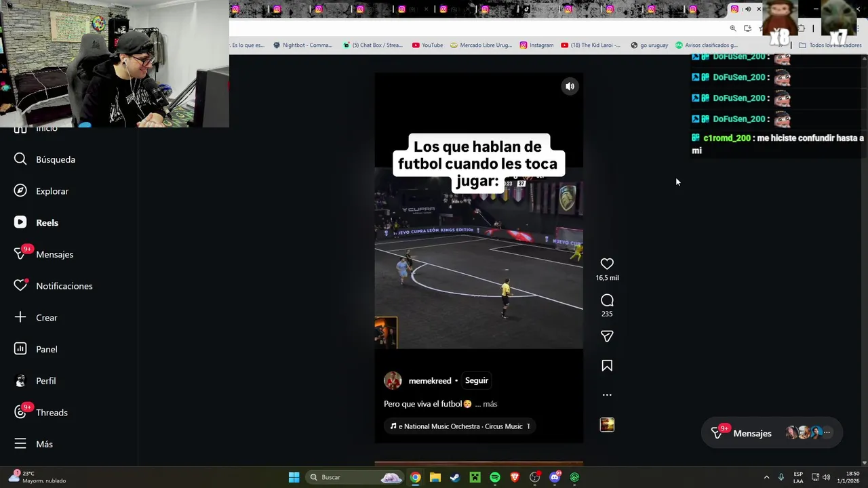The image size is (868, 488).
Task: Open the volume tray control
Action: tap(826, 477)
